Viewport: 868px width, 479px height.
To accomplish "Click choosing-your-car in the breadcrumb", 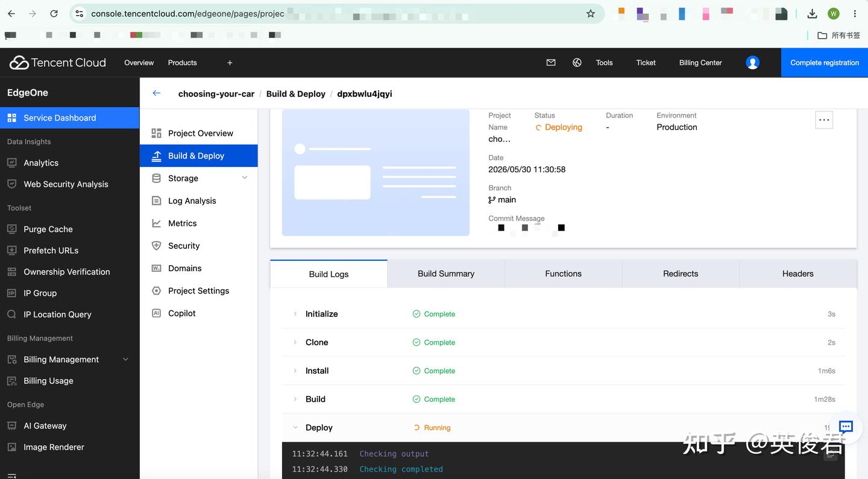I will click(216, 94).
